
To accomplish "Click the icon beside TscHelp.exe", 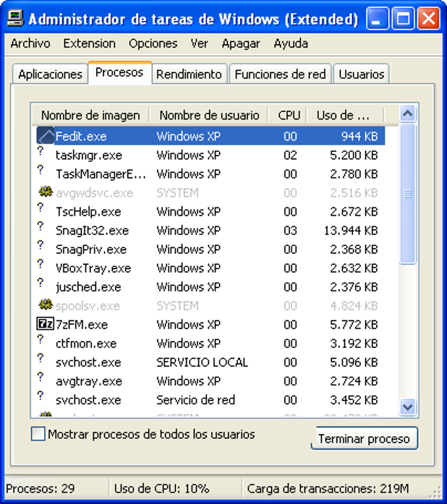I will pyautogui.click(x=40, y=207).
